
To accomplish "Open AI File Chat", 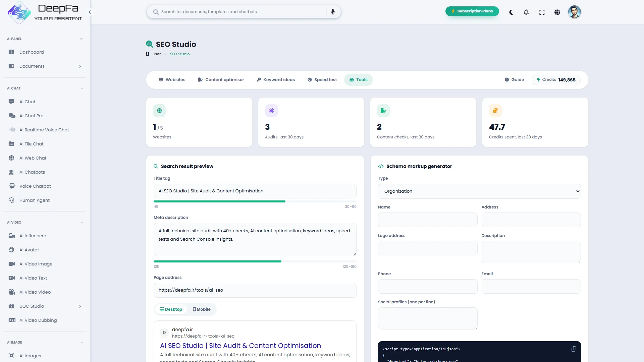I will tap(45, 144).
